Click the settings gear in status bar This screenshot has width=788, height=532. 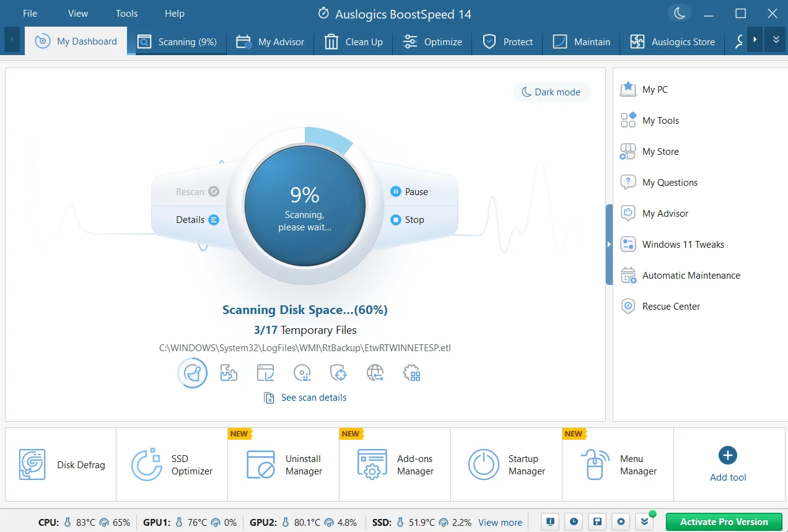621,522
